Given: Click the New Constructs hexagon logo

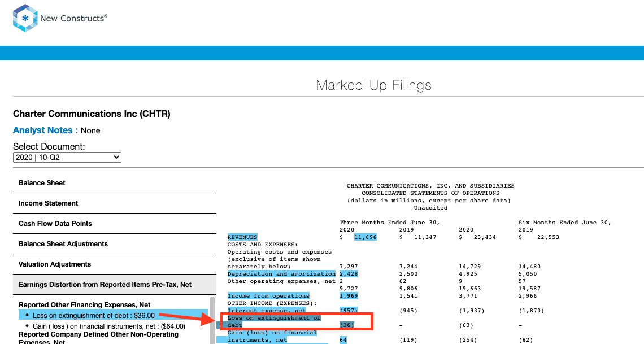Looking at the screenshot, I should (25, 18).
